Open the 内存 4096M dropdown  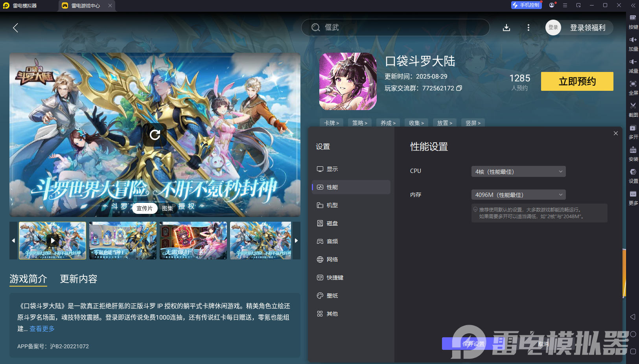point(518,195)
